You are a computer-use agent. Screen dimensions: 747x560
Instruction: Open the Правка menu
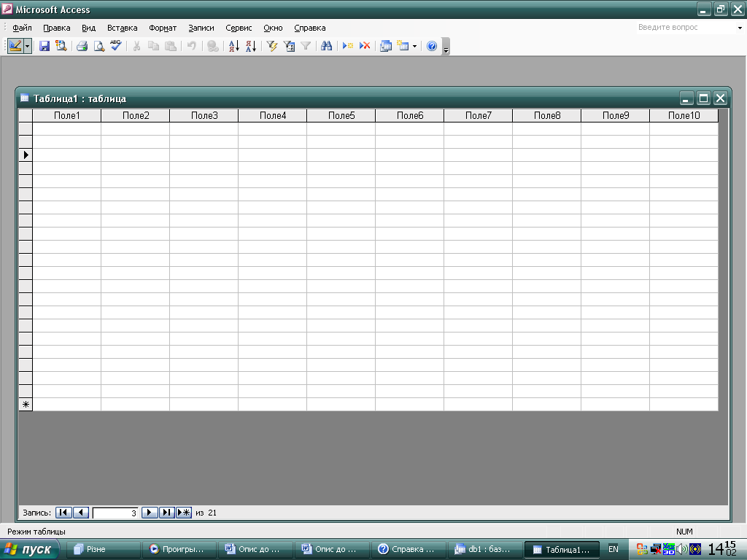pos(57,28)
